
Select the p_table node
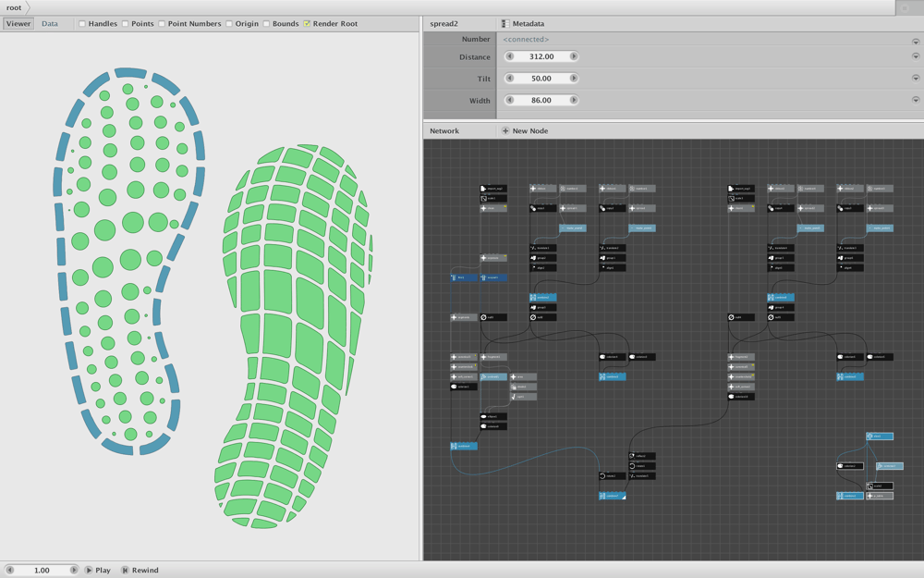[x=880, y=496]
